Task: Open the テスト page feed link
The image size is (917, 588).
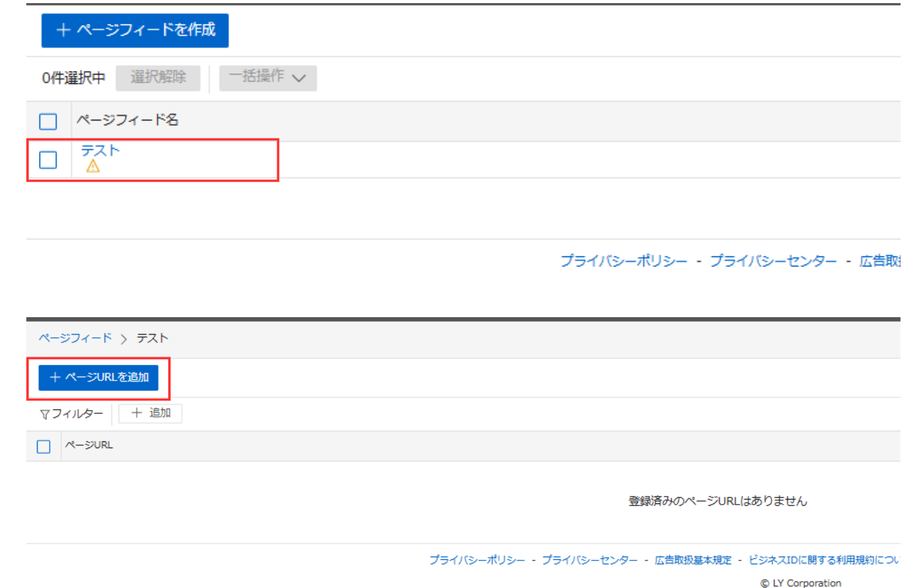Action: point(100,150)
